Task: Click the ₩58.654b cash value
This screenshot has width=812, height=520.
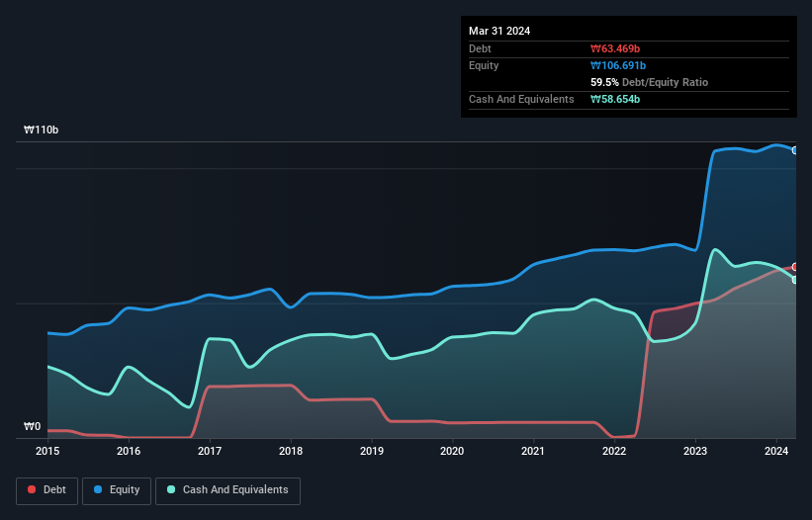Action: point(615,99)
